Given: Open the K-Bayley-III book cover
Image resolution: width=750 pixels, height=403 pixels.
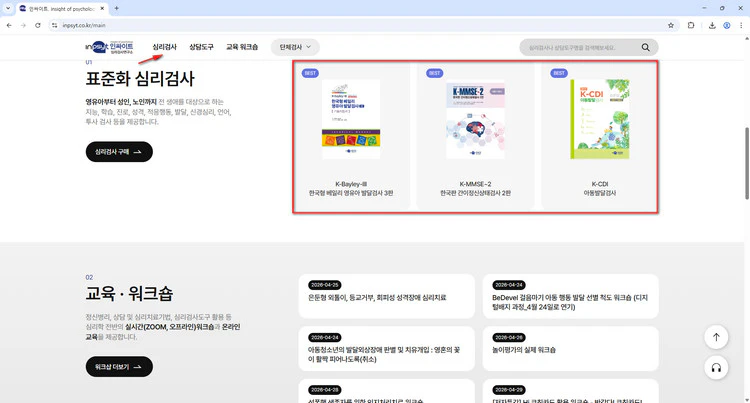Looking at the screenshot, I should coord(351,119).
